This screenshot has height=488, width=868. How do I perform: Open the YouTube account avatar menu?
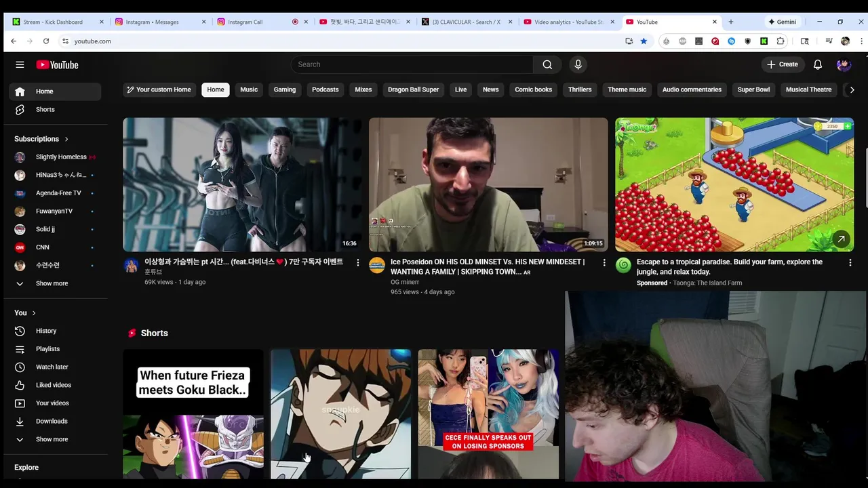pyautogui.click(x=844, y=64)
